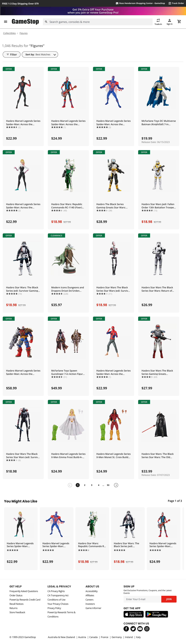Viewport: 186px width, 644px height.
Task: Open the Filter options
Action: 11,54
